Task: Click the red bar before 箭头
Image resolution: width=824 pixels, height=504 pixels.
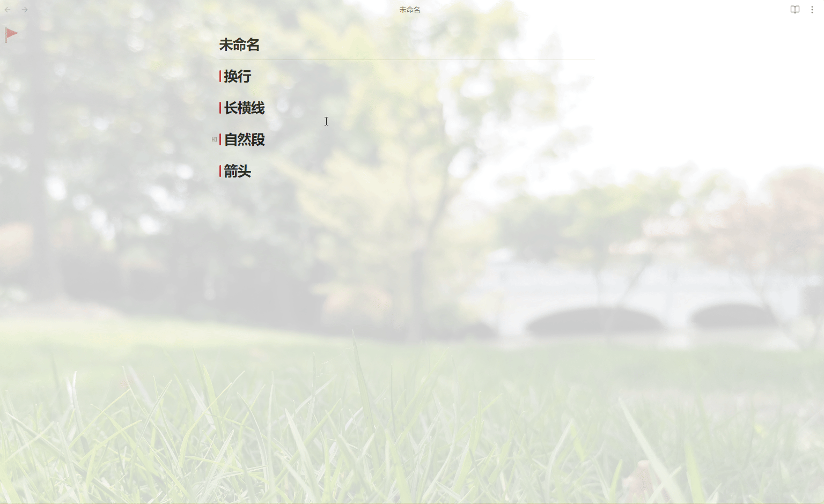Action: [220, 172]
